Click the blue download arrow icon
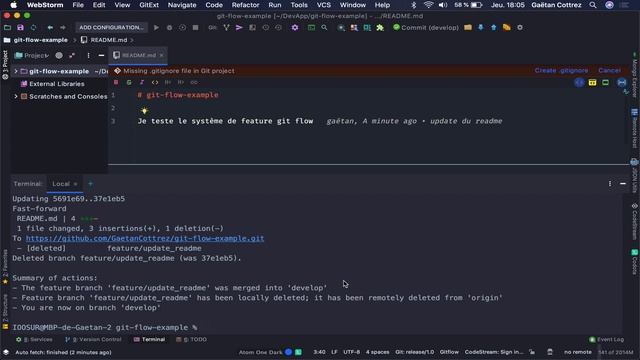 (481, 28)
